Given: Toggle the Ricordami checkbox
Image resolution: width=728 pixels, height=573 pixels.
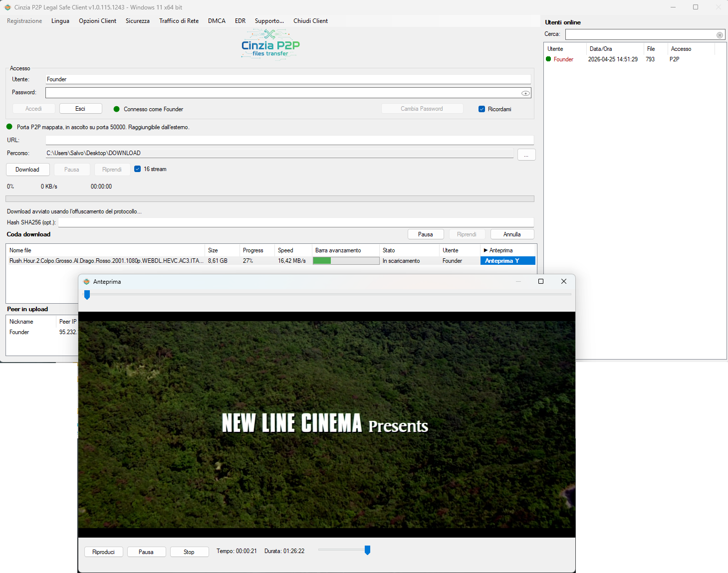Looking at the screenshot, I should [x=482, y=109].
